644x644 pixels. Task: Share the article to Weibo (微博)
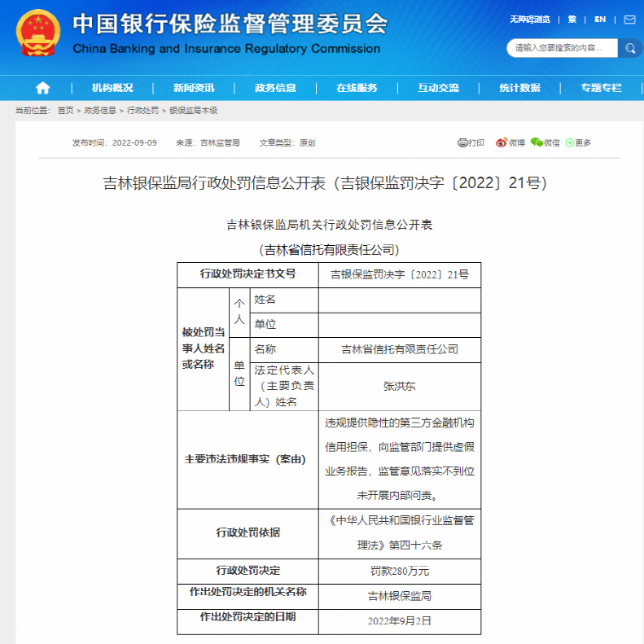(x=510, y=142)
